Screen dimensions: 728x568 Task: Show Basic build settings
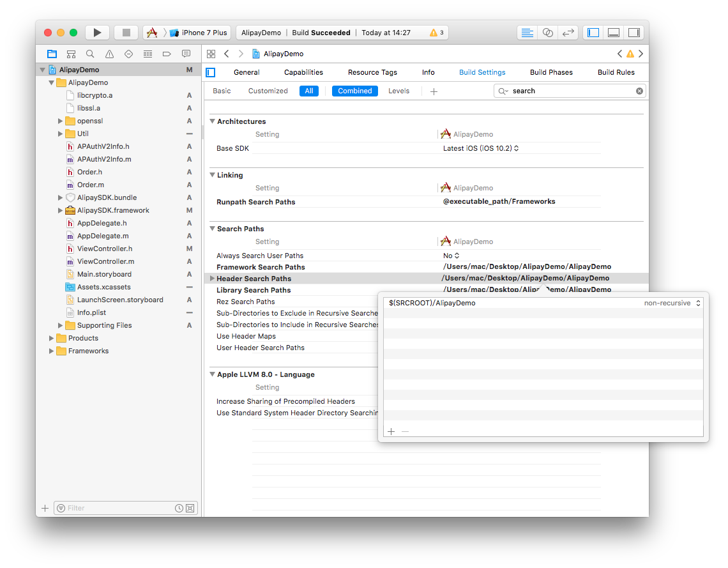click(222, 91)
